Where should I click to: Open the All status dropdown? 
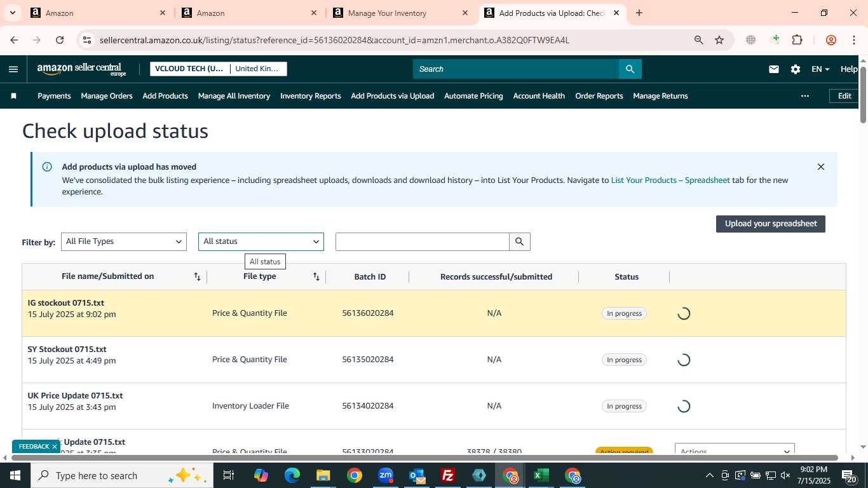[x=261, y=241]
